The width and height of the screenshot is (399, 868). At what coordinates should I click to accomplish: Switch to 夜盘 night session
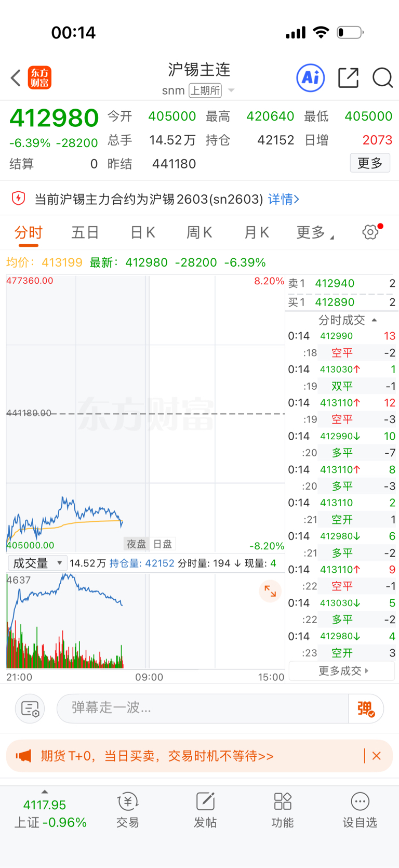pos(137,544)
